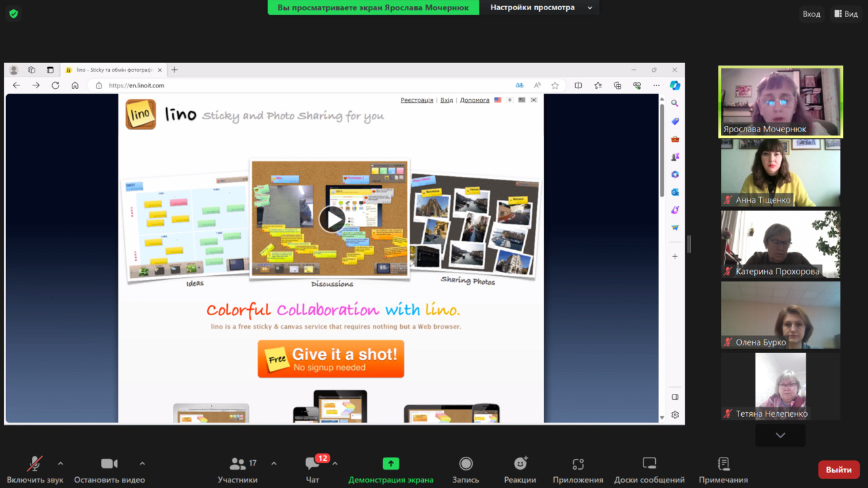The image size is (868, 488).
Task: Click the translate page icon in address bar
Action: click(x=519, y=85)
